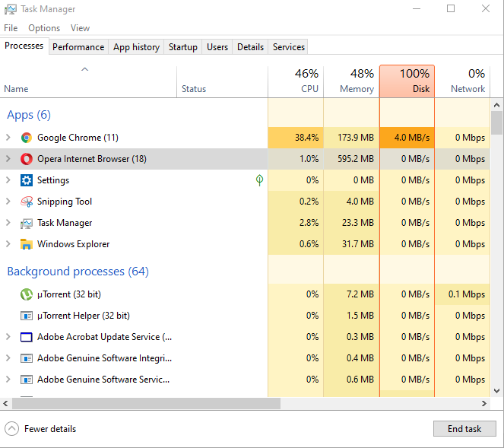Click the green leaf suspended icon for Settings

(259, 180)
